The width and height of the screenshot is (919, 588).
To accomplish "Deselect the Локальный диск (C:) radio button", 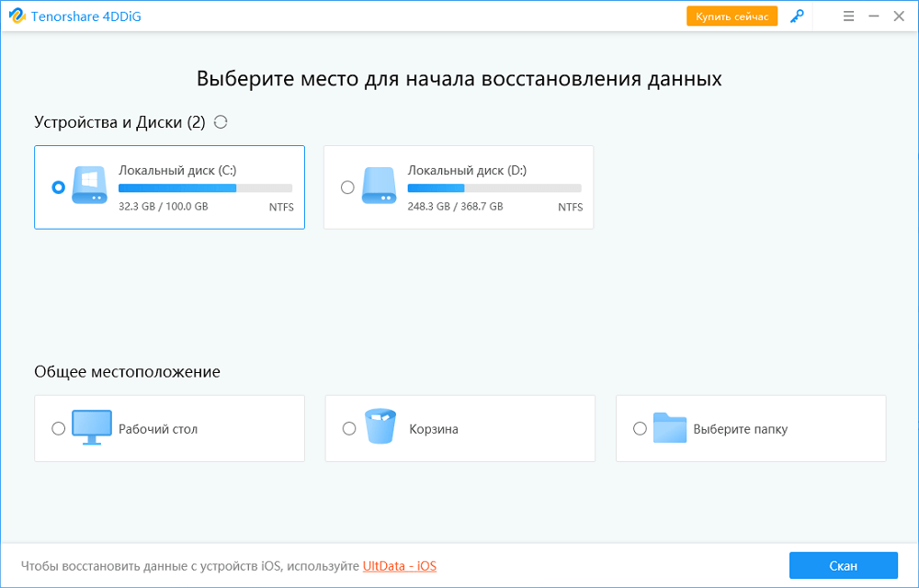I will click(x=57, y=187).
